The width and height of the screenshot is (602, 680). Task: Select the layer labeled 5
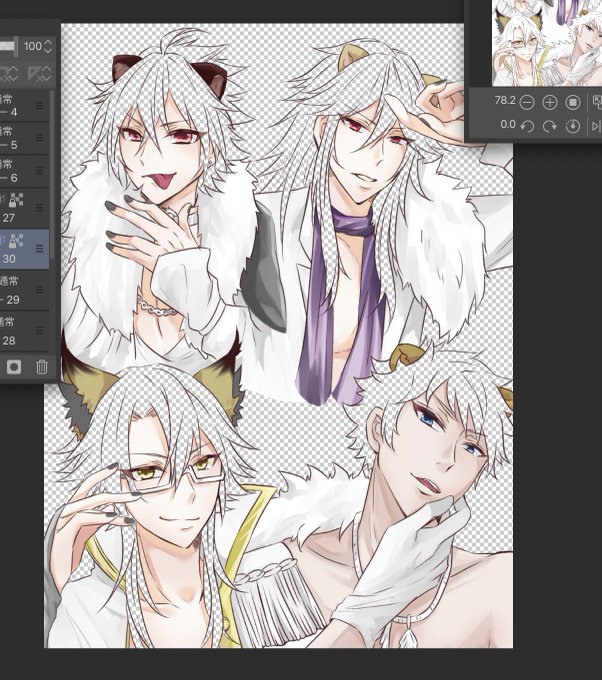click(x=24, y=138)
